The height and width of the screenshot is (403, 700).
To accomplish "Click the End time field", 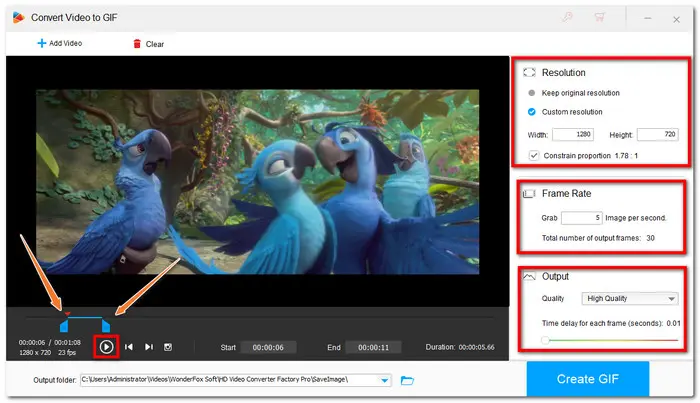I will [373, 347].
